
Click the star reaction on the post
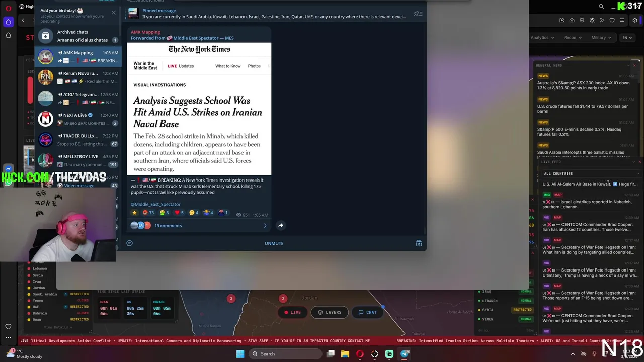tap(134, 213)
